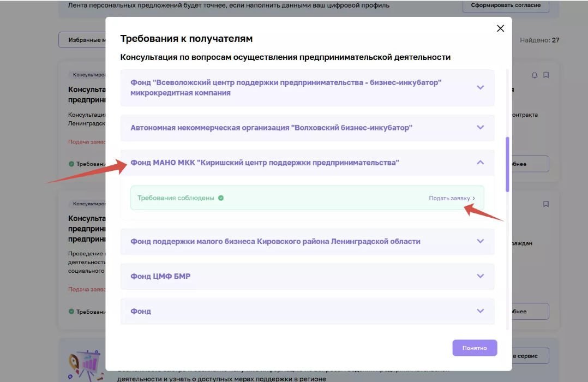Bookmark the first consultation card

click(546, 75)
